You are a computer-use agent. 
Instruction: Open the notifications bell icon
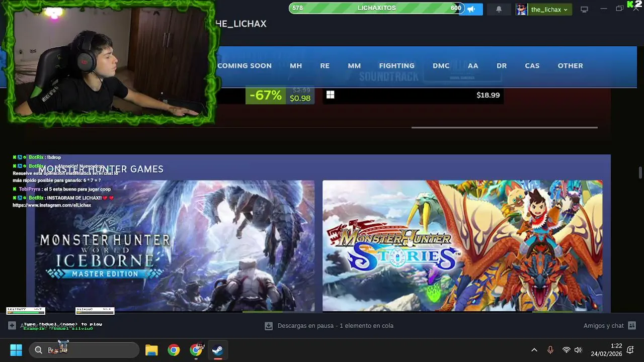pos(499,9)
